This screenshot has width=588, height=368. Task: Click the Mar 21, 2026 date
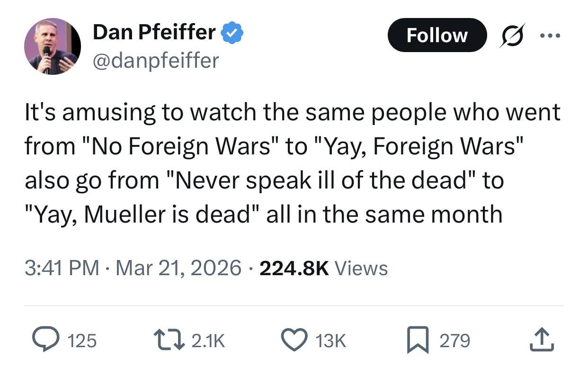tap(178, 268)
